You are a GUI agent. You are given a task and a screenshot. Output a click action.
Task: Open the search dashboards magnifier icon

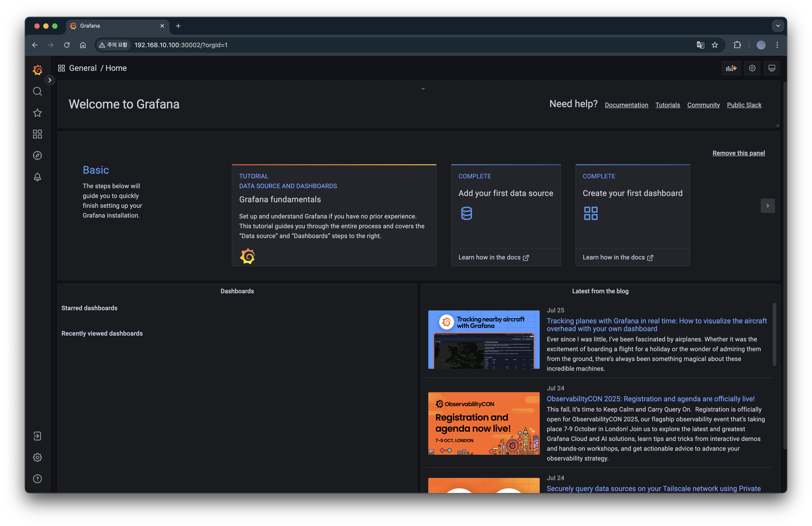coord(37,91)
